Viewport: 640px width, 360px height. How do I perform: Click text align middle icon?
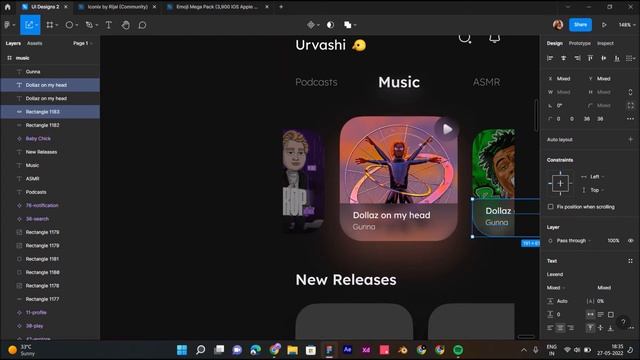point(600,328)
